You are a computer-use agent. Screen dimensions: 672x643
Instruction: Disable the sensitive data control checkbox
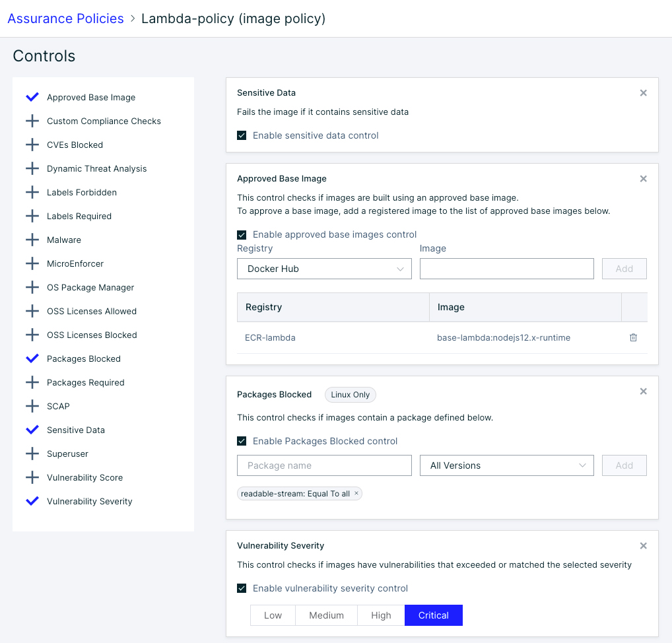click(242, 135)
